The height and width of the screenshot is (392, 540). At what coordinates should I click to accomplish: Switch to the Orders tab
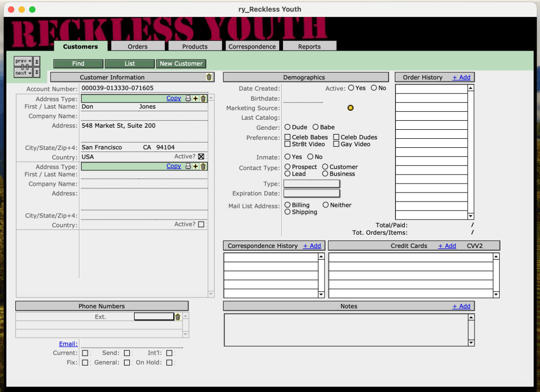pos(137,46)
